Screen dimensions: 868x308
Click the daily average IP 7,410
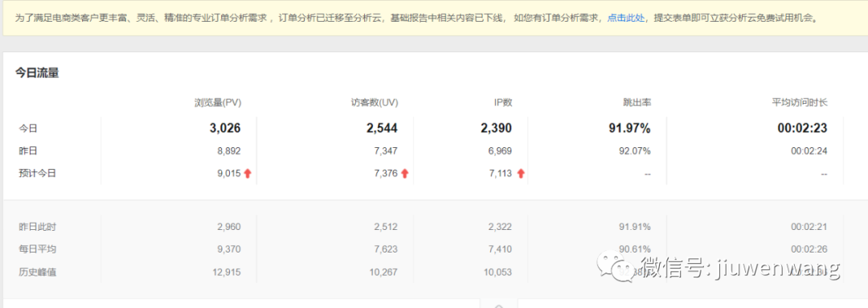[x=501, y=249]
